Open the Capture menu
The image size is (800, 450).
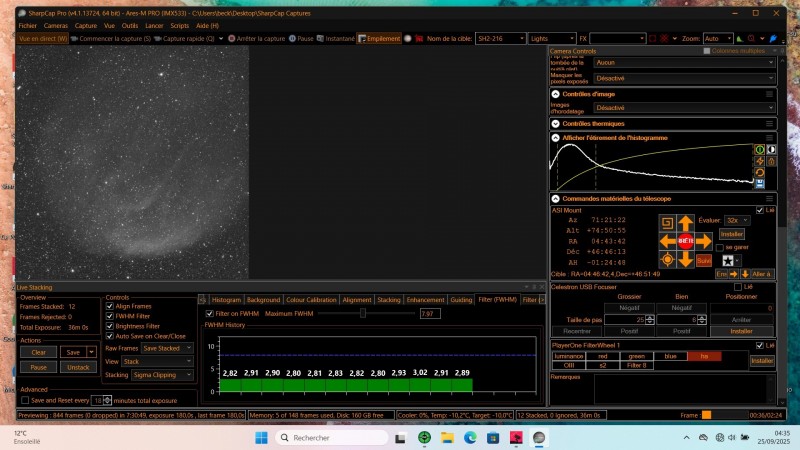[x=85, y=26]
